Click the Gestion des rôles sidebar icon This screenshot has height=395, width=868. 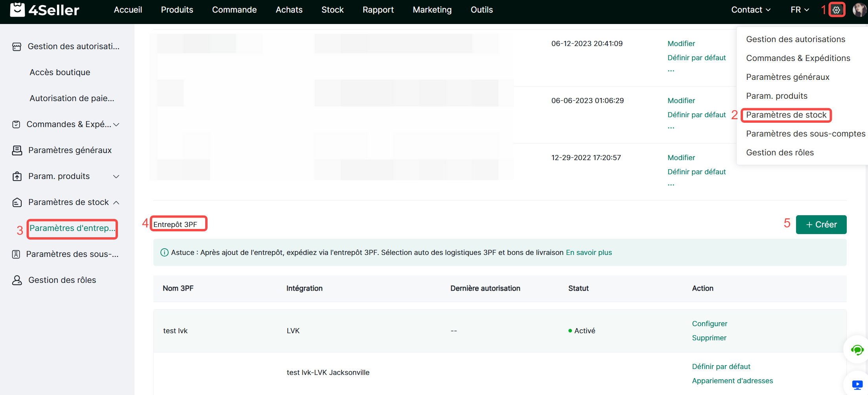(x=17, y=280)
